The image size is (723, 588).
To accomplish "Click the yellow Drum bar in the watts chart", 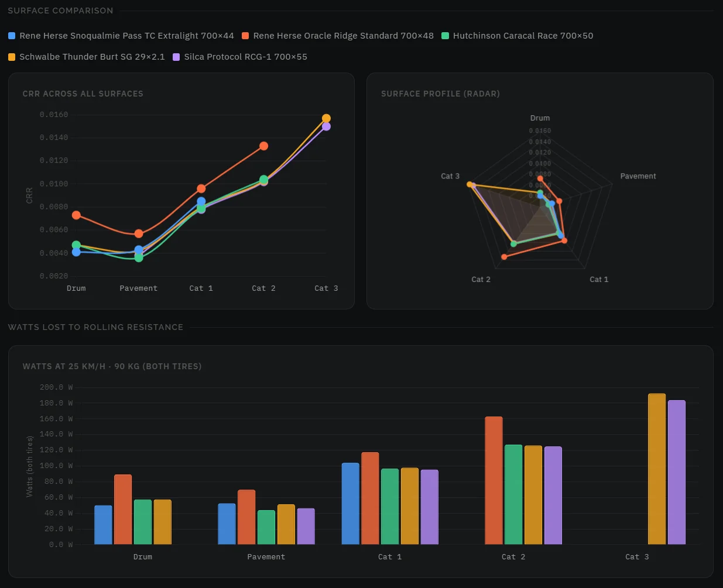I will pyautogui.click(x=163, y=522).
